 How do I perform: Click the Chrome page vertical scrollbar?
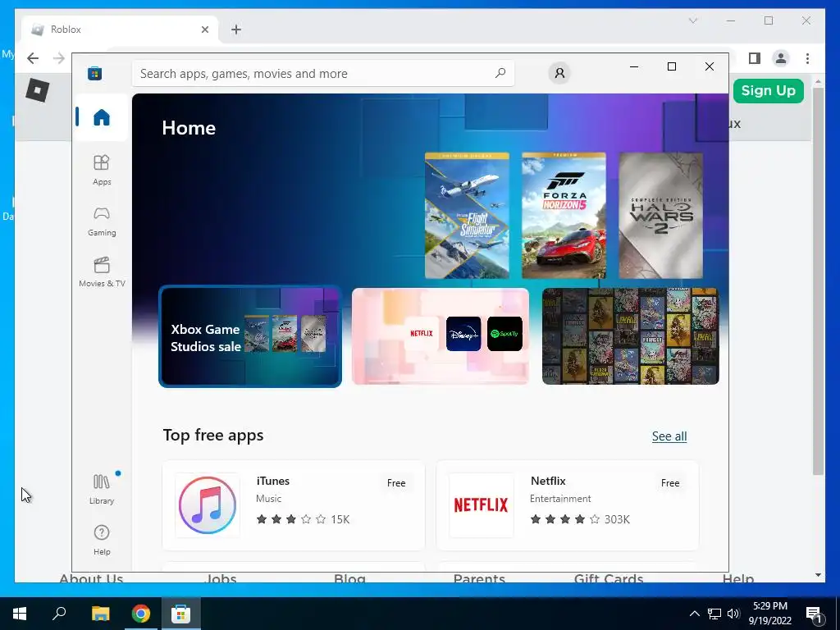click(x=818, y=281)
